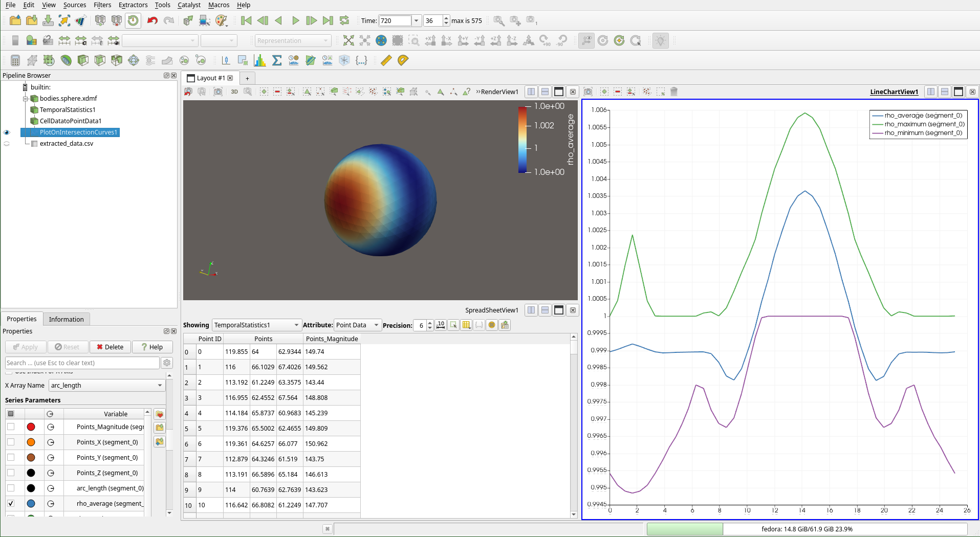The height and width of the screenshot is (537, 980).
Task: Click the Histogram filter icon
Action: pos(260,61)
